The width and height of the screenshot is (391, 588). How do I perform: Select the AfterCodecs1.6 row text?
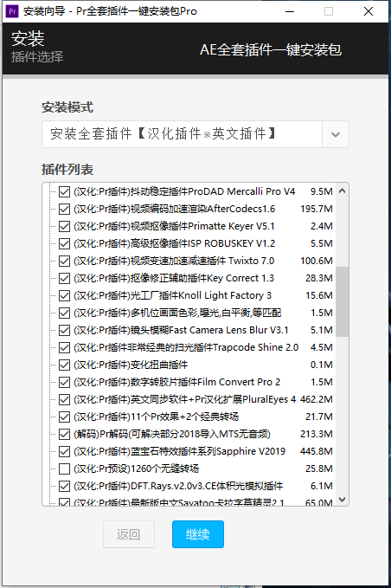coord(174,209)
